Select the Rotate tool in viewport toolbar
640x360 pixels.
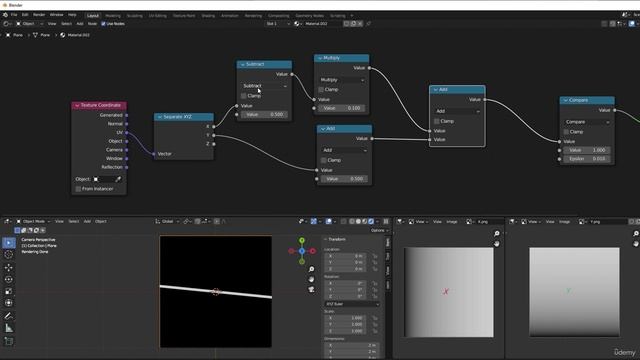[9, 280]
